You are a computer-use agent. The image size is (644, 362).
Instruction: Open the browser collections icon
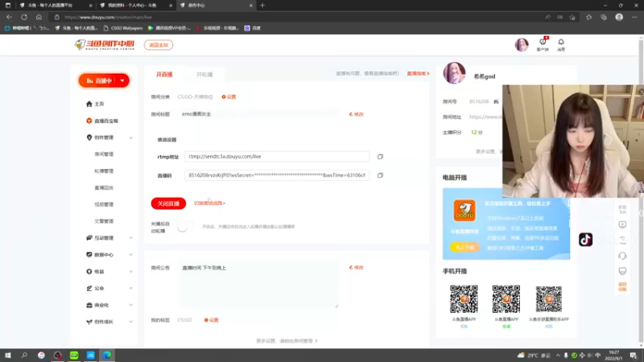coord(604,17)
